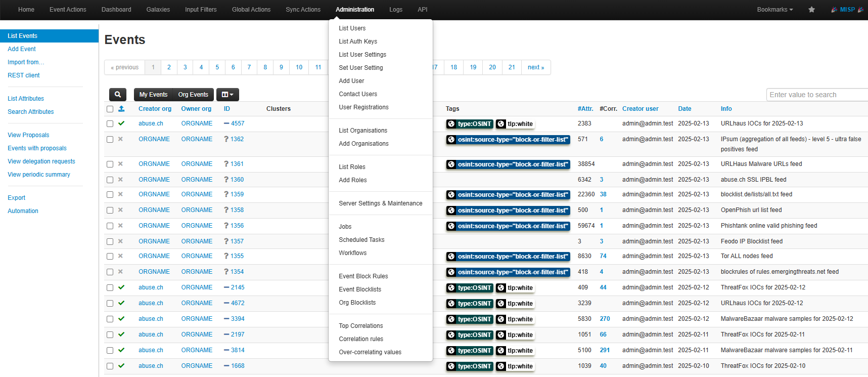Select Scheduled Tasks menu entry

click(x=381, y=240)
